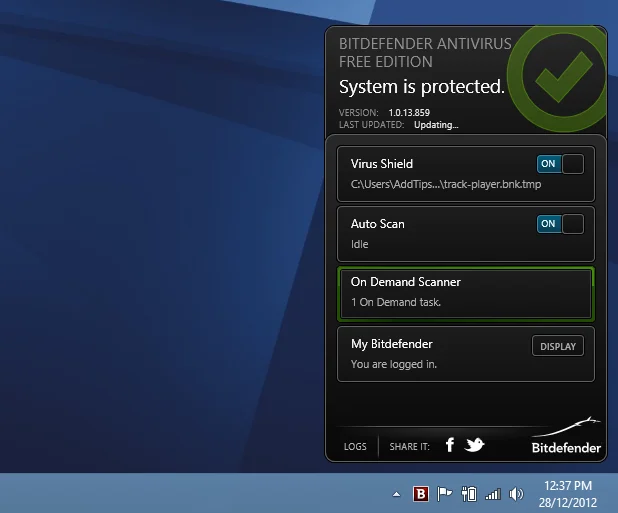Viewport: 618px width, 513px height.
Task: Click the 'Updating...' last updated status
Action: click(x=436, y=125)
